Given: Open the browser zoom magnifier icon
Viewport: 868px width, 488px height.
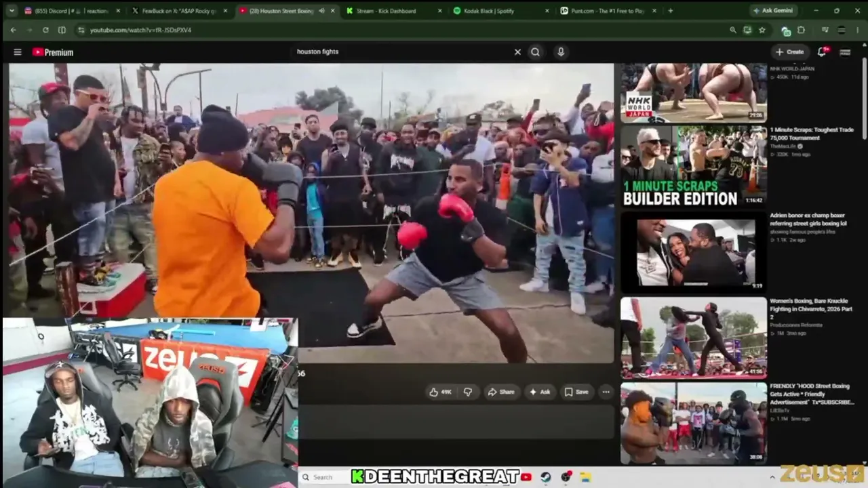Looking at the screenshot, I should [x=732, y=30].
